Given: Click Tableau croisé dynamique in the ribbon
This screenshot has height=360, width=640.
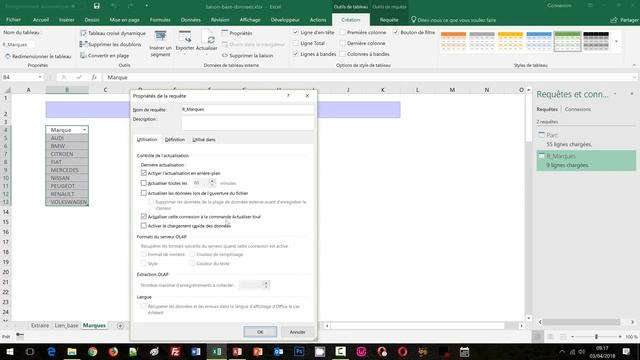Looking at the screenshot, I should pos(113,33).
